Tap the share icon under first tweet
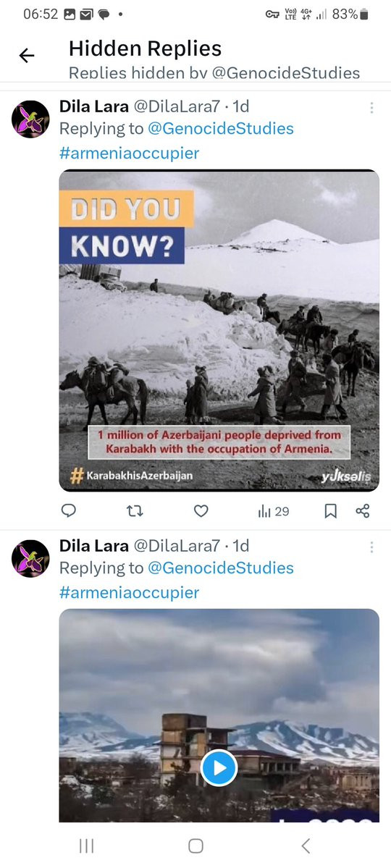Image resolution: width=391 pixels, height=868 pixels. tap(363, 511)
